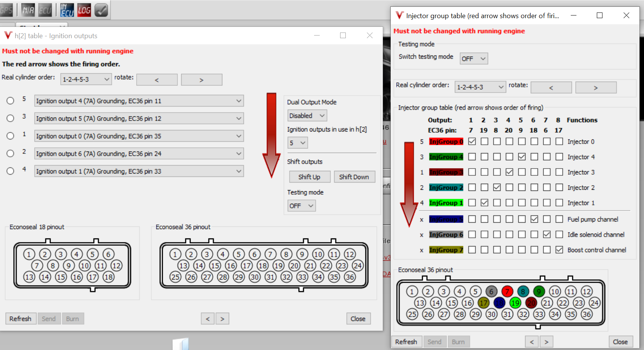Toggle Boost control channel output 8 checkbox
The height and width of the screenshot is (350, 644).
tap(559, 250)
